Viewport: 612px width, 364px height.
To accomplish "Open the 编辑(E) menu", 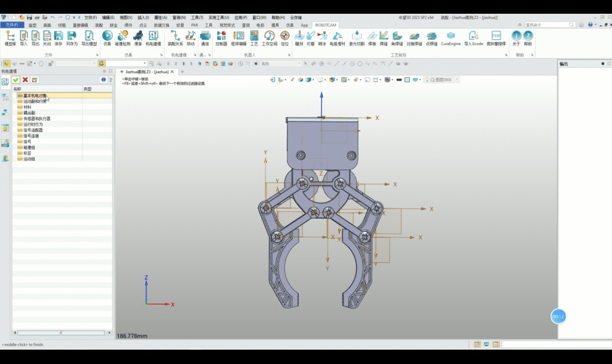I will [108, 17].
